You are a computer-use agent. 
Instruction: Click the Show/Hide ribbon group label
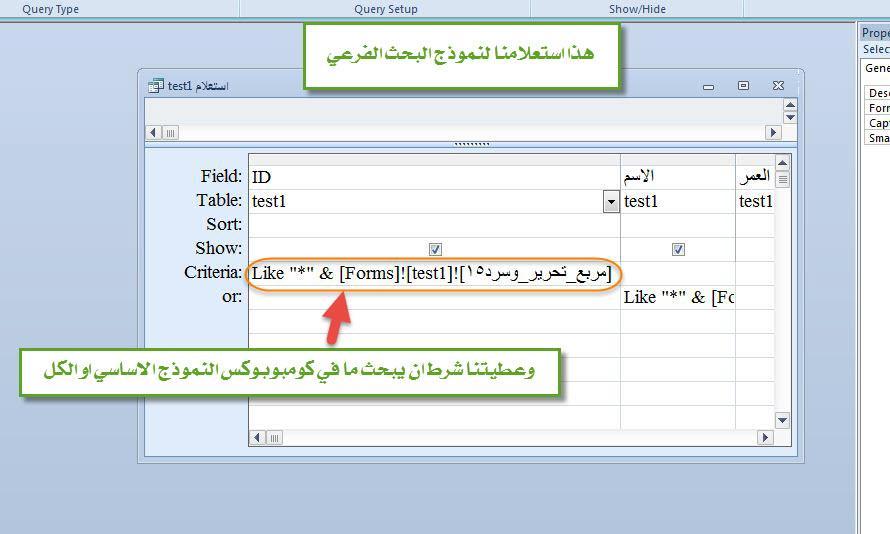coord(637,9)
